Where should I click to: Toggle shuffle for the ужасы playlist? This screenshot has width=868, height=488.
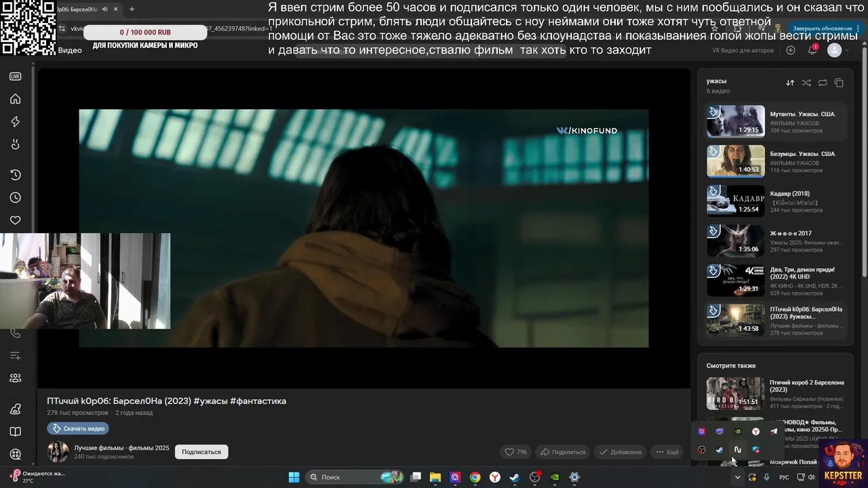[x=806, y=83]
